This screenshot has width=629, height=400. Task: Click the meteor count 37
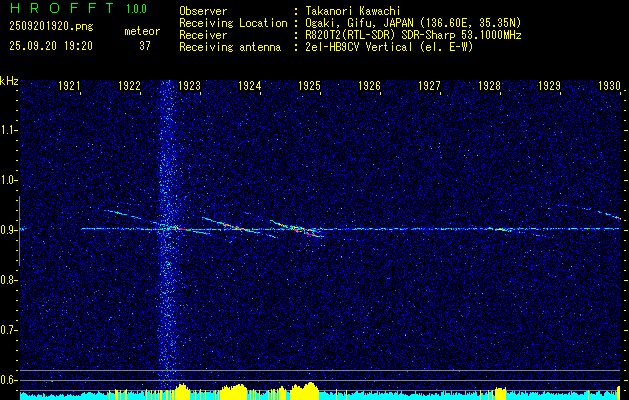coord(145,46)
